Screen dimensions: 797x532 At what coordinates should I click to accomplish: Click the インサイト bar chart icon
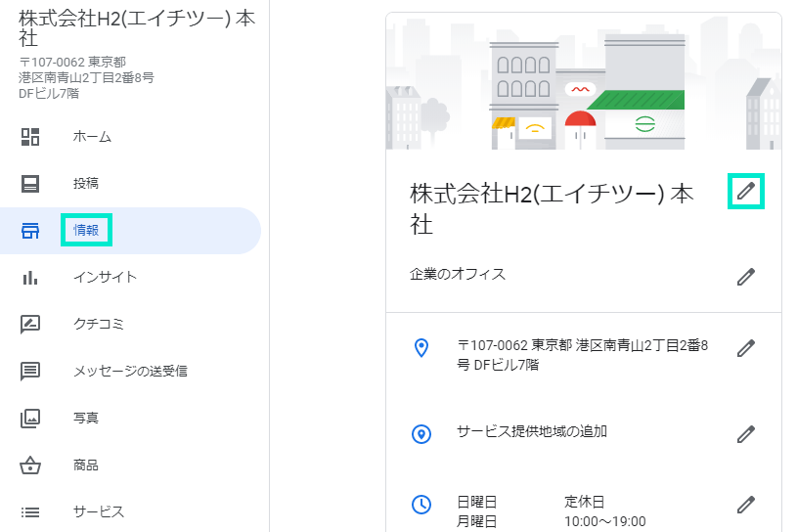pos(30,277)
